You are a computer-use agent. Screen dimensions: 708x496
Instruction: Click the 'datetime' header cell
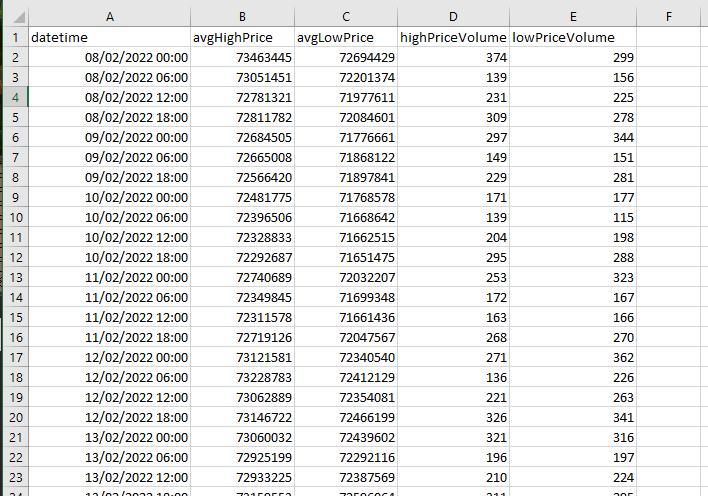pyautogui.click(x=110, y=37)
